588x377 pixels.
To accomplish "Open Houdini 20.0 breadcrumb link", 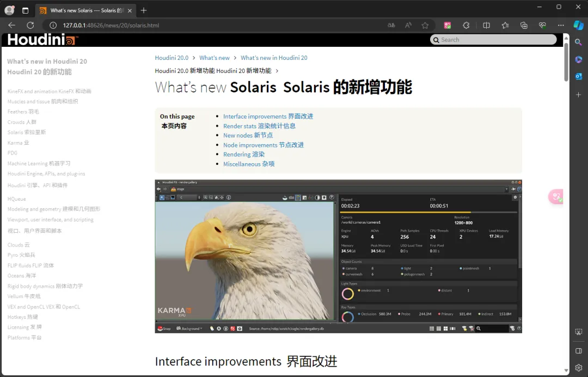I will pyautogui.click(x=171, y=58).
